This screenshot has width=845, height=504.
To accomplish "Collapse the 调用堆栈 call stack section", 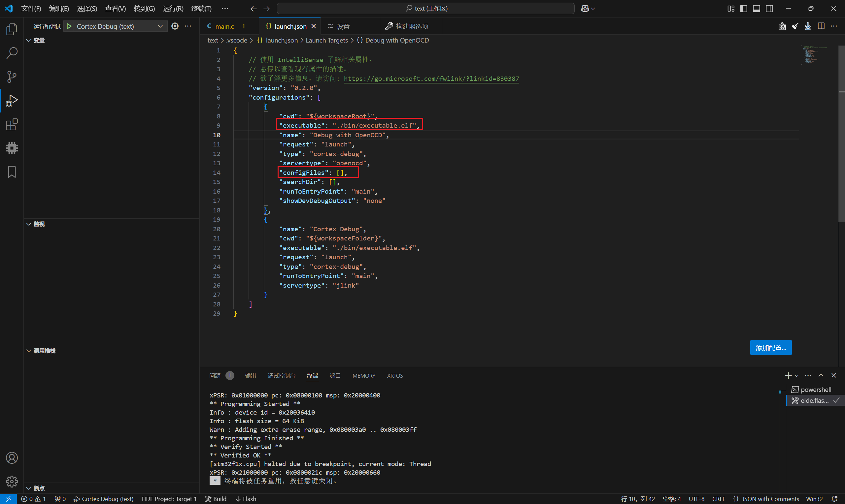I will click(x=44, y=351).
